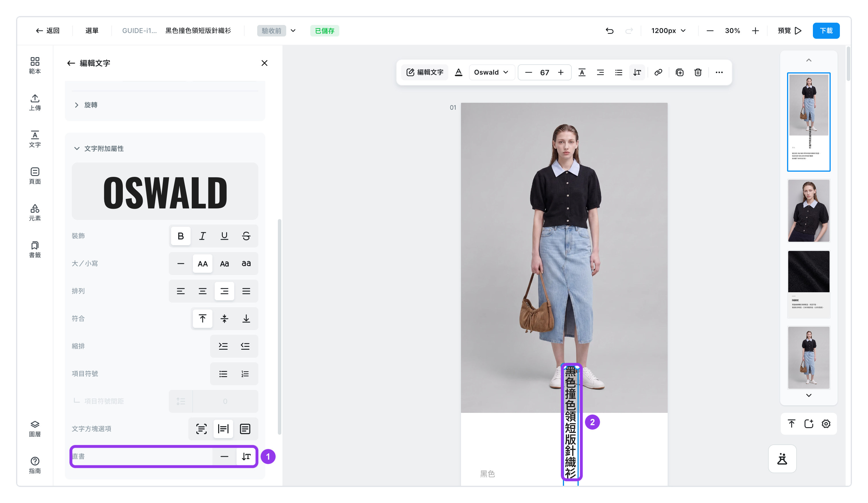The image size is (868, 503).
Task: Toggle italic decoration
Action: coord(203,236)
